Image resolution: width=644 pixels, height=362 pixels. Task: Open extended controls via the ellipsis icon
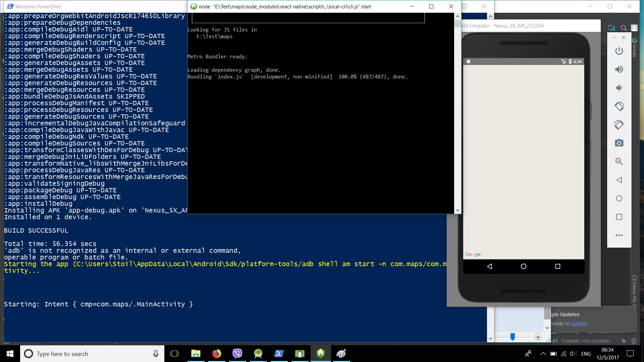pyautogui.click(x=619, y=235)
